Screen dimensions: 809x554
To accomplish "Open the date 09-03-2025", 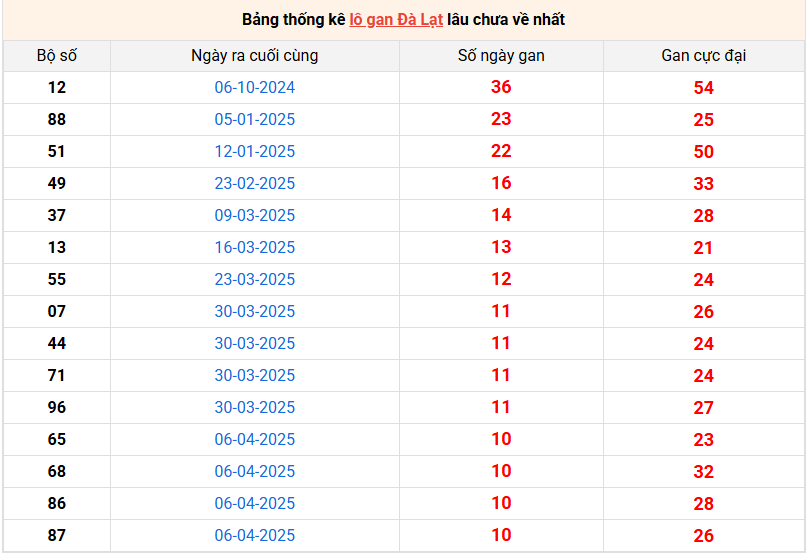I will (255, 216).
